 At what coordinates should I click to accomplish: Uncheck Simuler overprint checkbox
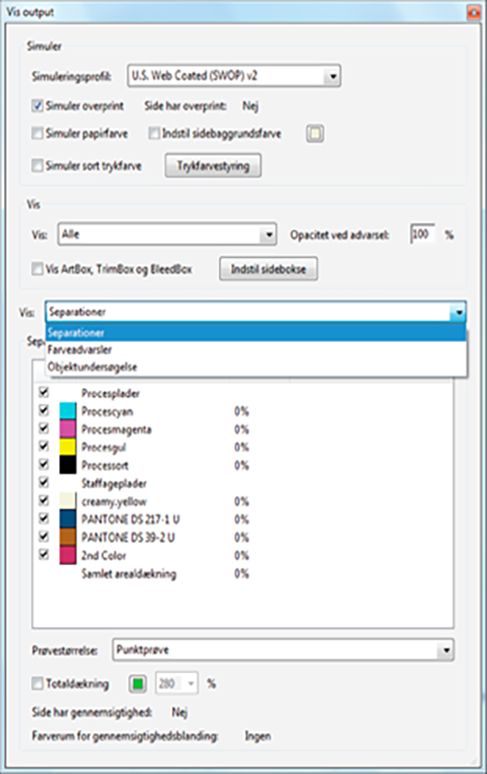[37, 106]
